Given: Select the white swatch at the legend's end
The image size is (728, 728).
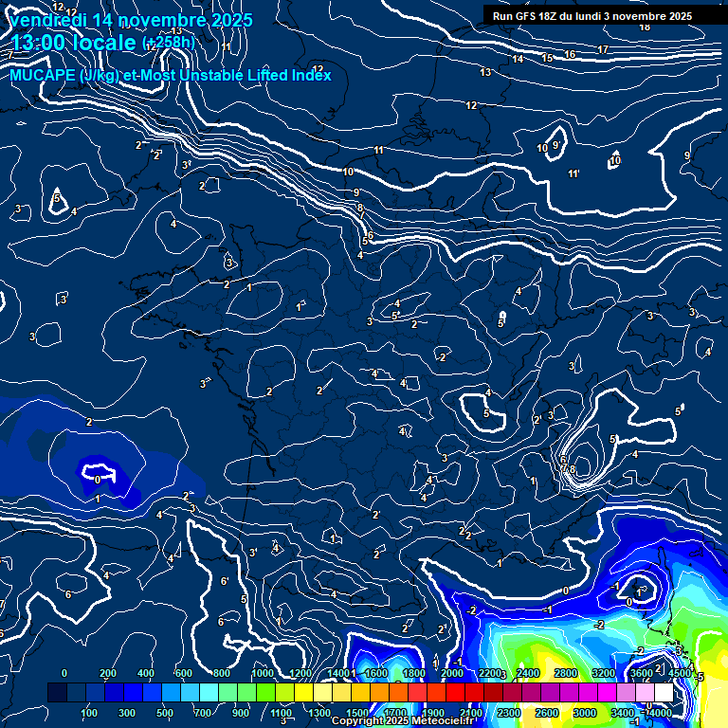Looking at the screenshot, I should [x=664, y=692].
